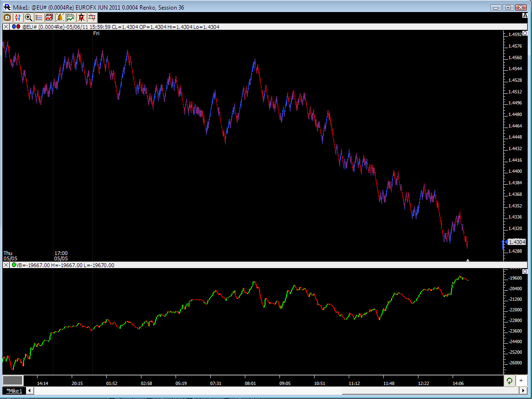532x399 pixels.
Task: Click the gray box left of time axis
Action: 13,380
